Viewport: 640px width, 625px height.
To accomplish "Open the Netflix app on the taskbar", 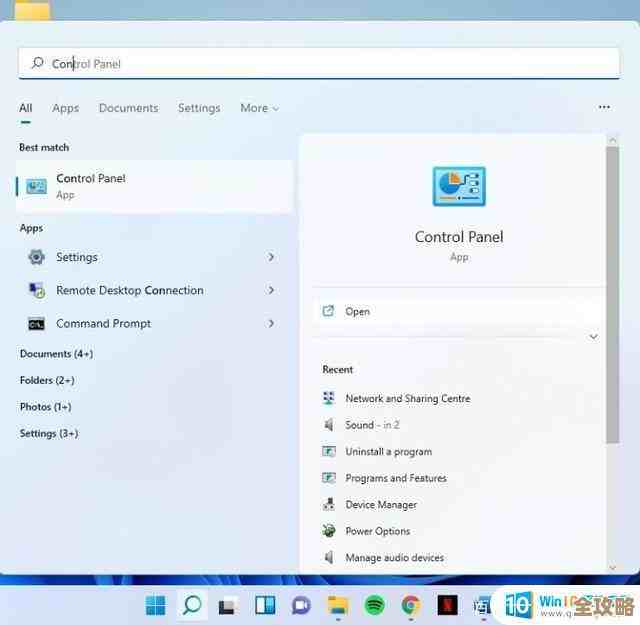I will tap(447, 605).
